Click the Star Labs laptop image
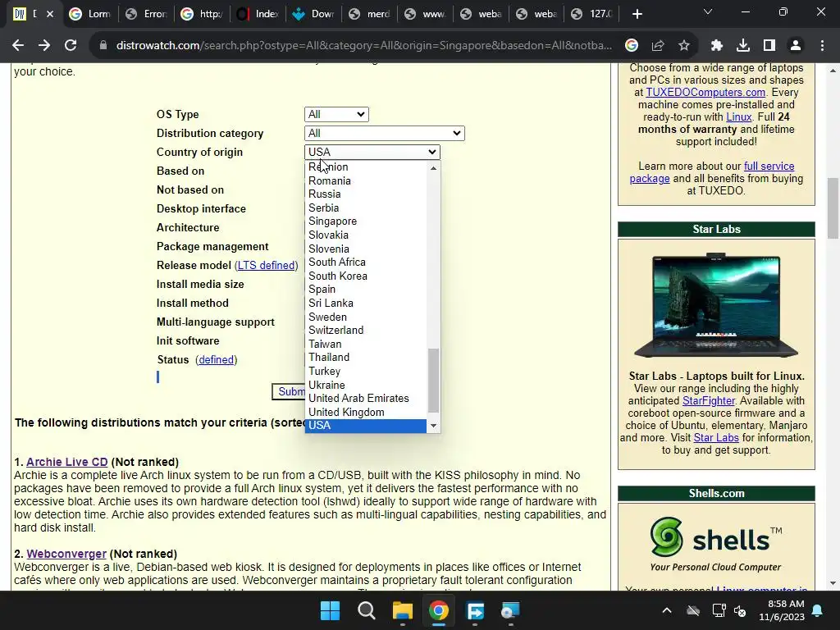Image resolution: width=840 pixels, height=630 pixels. pyautogui.click(x=716, y=305)
